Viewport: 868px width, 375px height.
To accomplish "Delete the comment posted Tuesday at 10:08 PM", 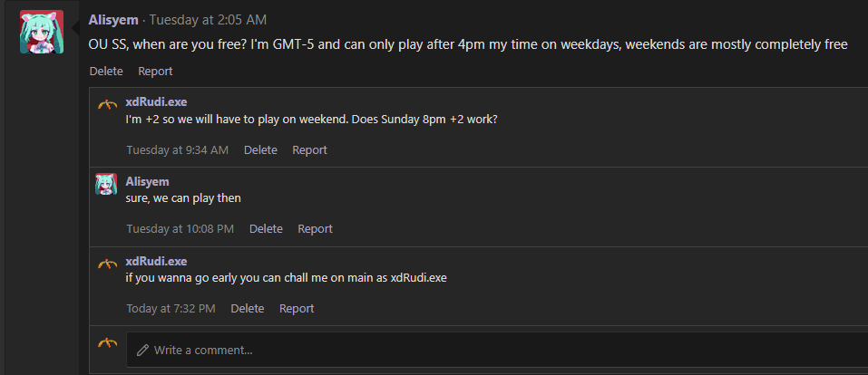I will (x=266, y=229).
